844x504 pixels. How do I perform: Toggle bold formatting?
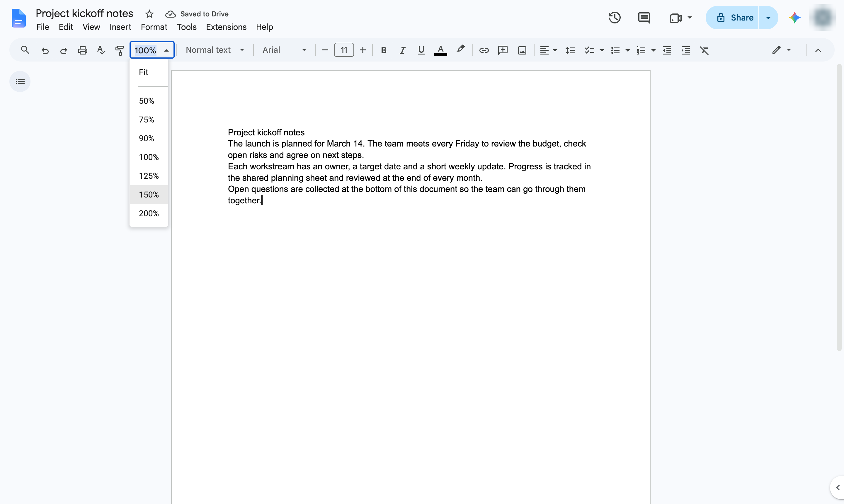383,50
